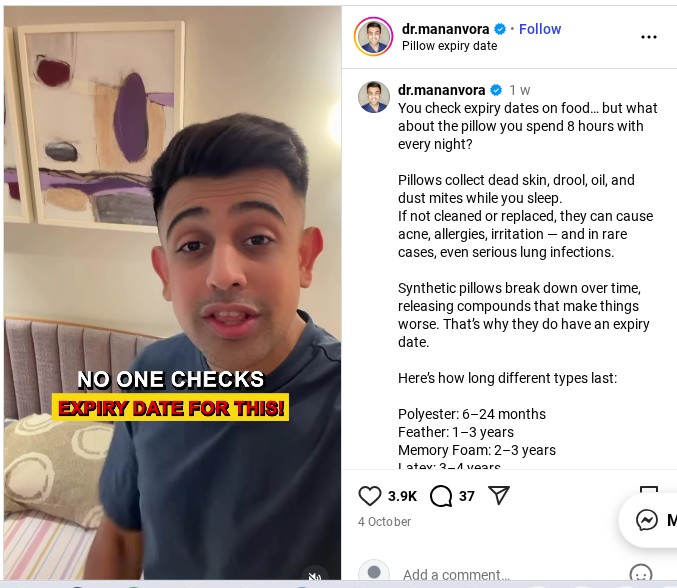The height and width of the screenshot is (588, 677).
Task: Open comments via the speech bubble icon
Action: click(441, 496)
